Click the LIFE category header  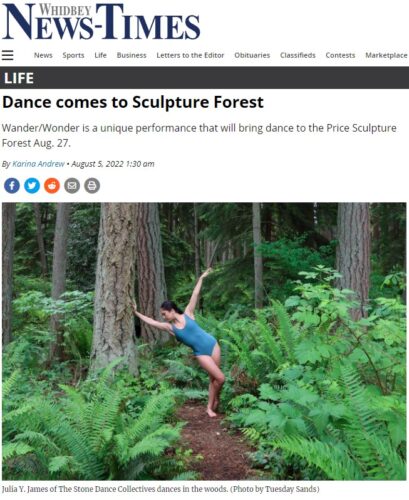tap(19, 78)
